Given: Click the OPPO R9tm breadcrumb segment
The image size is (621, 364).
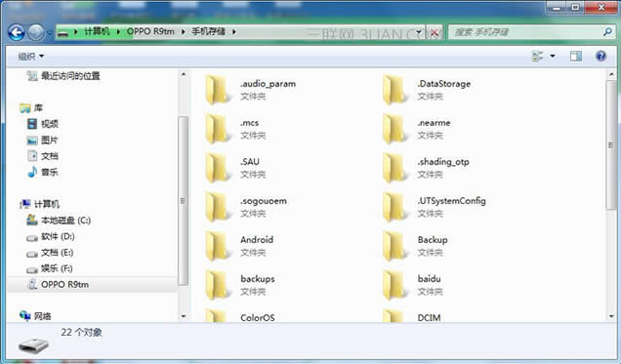Looking at the screenshot, I should (150, 31).
